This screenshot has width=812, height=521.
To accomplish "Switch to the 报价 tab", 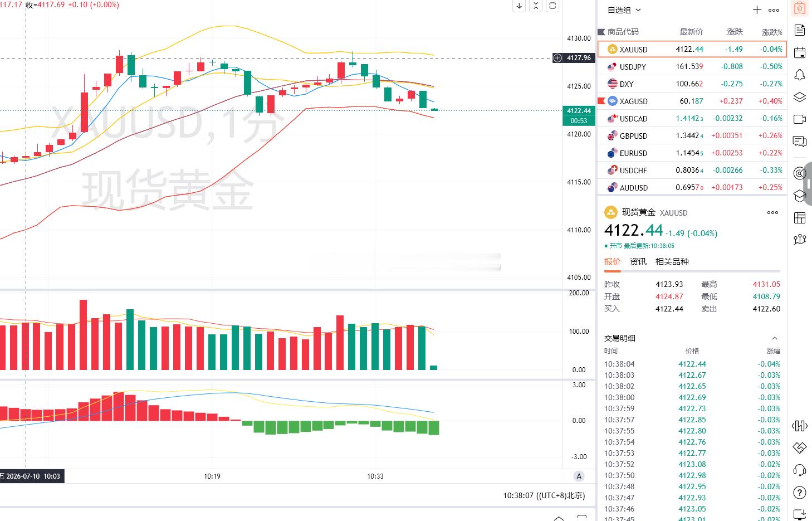I will click(612, 261).
